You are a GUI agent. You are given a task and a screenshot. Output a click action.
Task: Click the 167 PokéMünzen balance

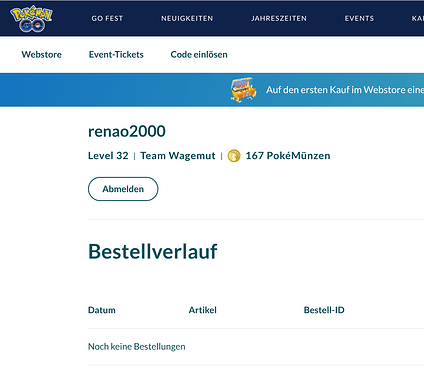[288, 156]
